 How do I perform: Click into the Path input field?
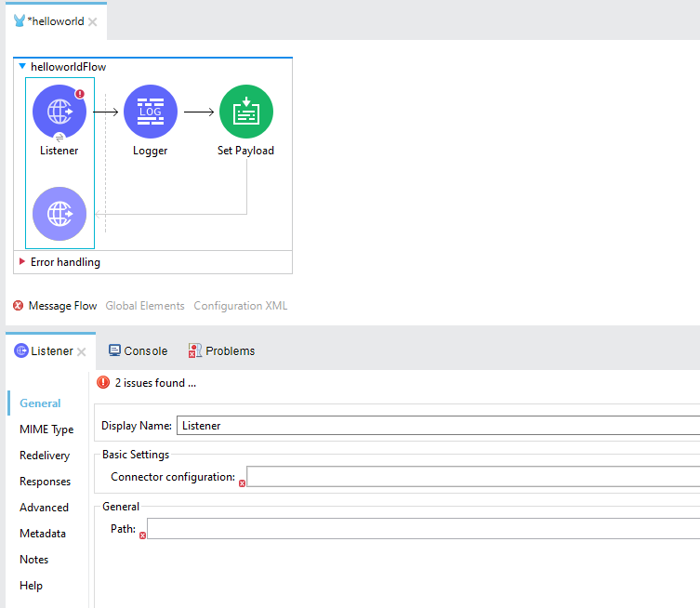[423, 529]
